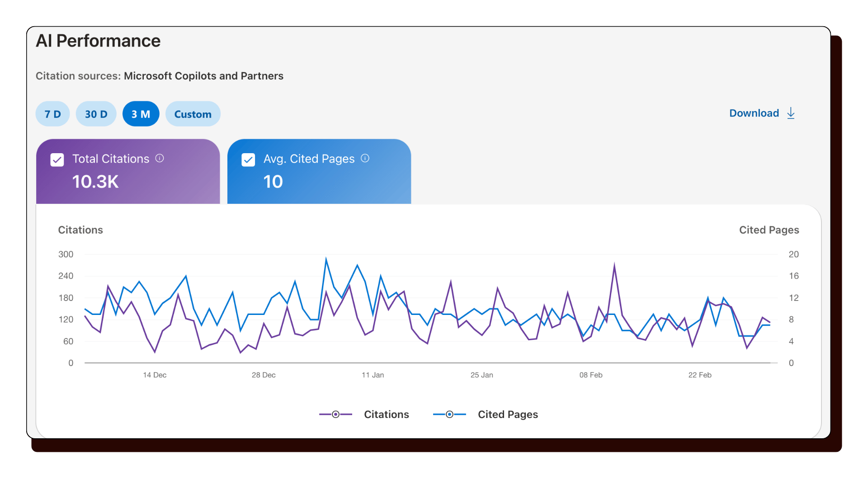Viewport: 868px width, 488px height.
Task: Select the 30 D time range
Action: [96, 114]
